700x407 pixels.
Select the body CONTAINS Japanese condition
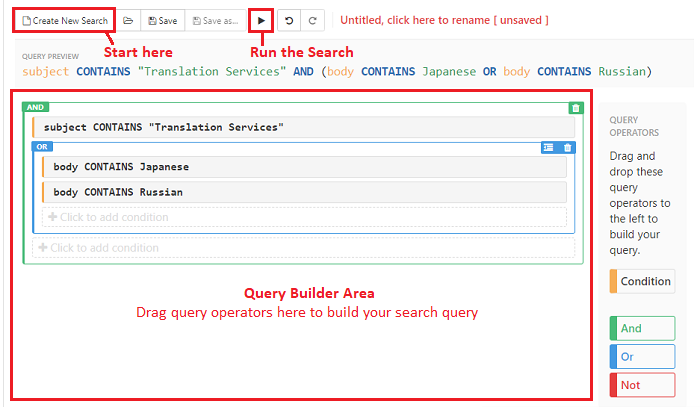(x=304, y=167)
